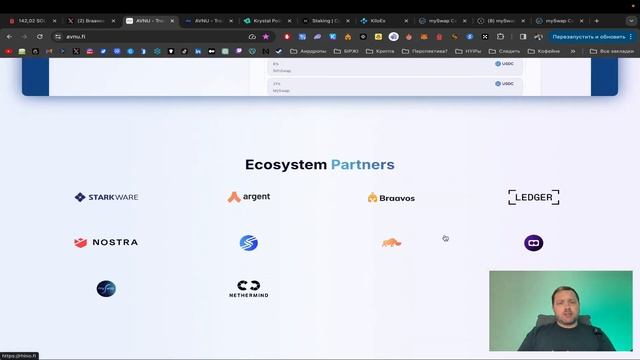Reload the avnu.fi page

(x=40, y=37)
